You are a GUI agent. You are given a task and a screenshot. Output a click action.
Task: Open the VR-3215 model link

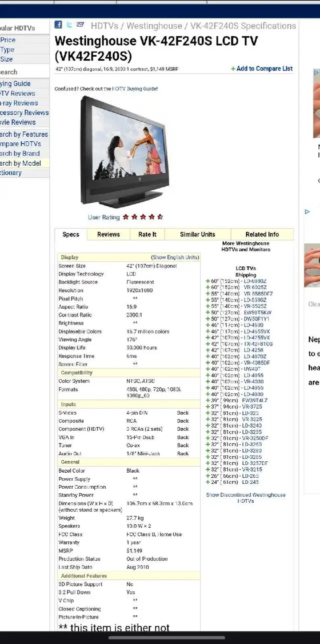(x=252, y=470)
